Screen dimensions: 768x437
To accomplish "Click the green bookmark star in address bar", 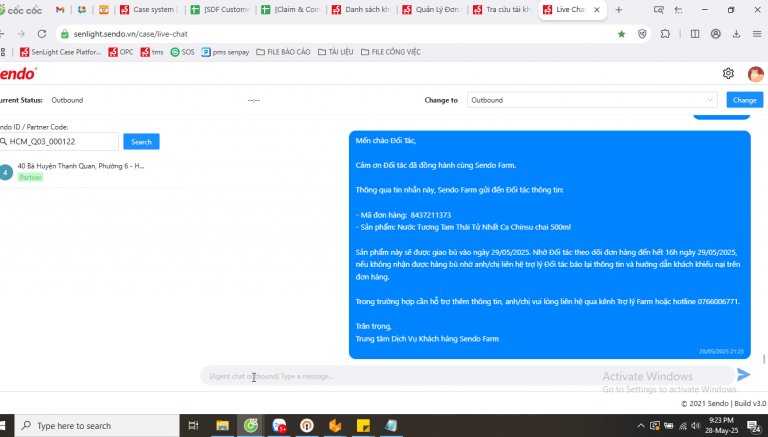I will (622, 34).
